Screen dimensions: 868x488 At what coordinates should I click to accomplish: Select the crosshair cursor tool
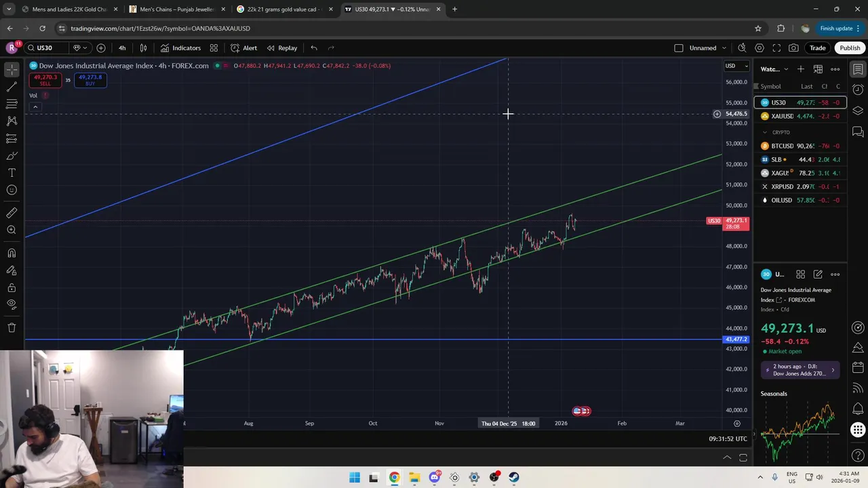tap(12, 70)
